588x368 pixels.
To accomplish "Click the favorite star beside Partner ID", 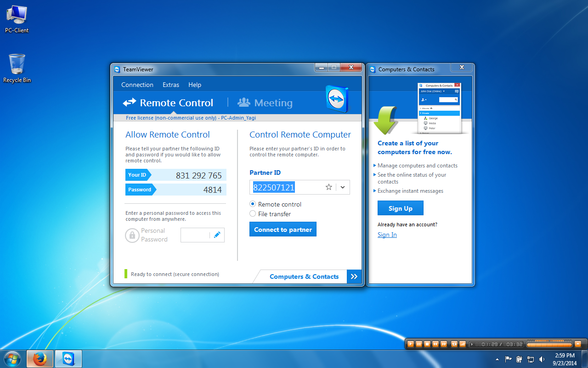I will 329,187.
